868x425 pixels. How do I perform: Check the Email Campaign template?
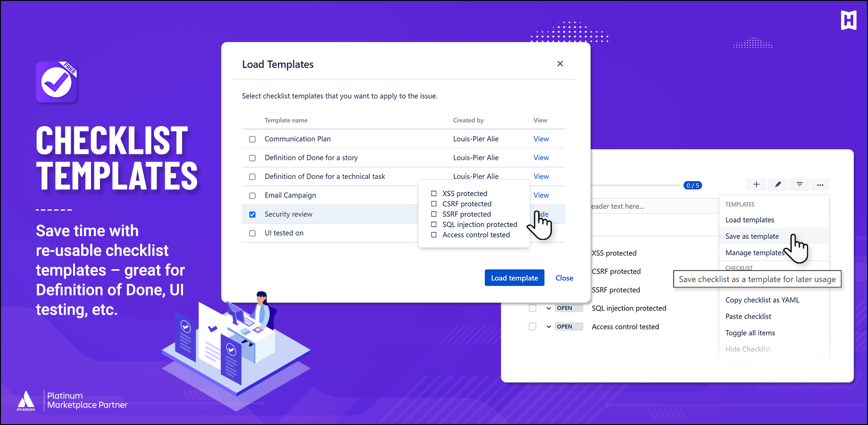tap(252, 195)
